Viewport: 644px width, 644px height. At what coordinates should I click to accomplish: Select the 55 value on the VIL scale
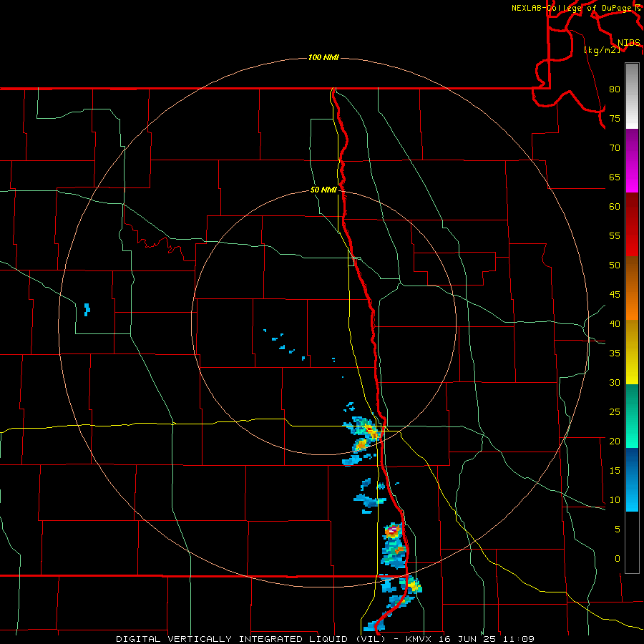pos(615,236)
